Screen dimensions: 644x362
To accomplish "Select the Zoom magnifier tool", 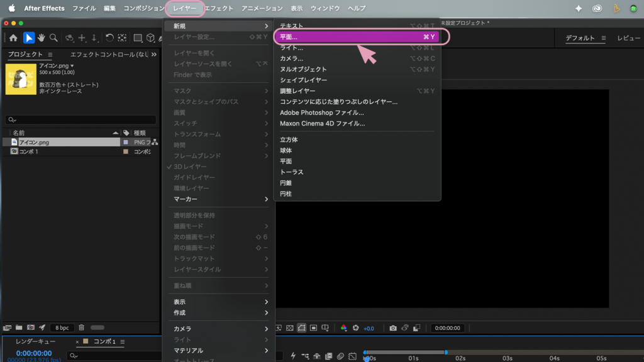I will pos(53,38).
